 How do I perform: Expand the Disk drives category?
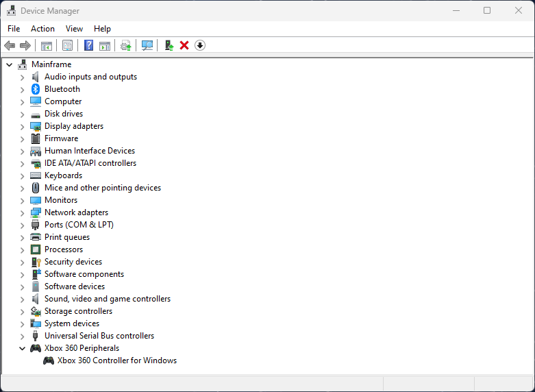pyautogui.click(x=22, y=114)
